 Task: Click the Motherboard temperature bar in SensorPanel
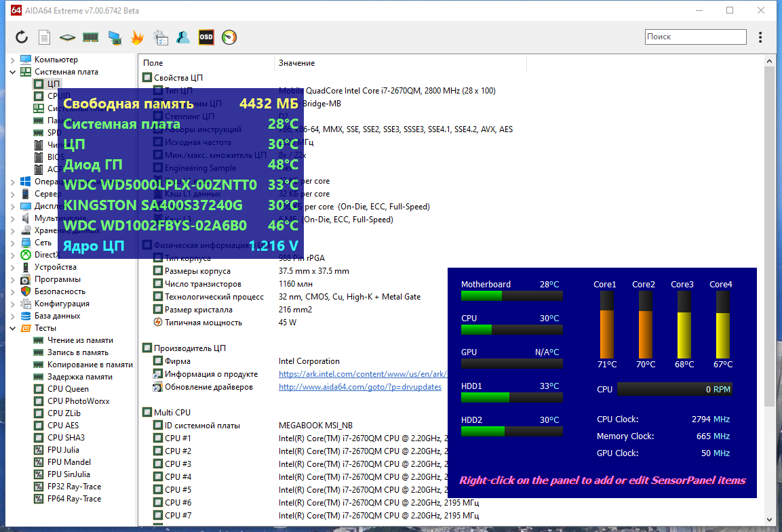click(x=511, y=295)
